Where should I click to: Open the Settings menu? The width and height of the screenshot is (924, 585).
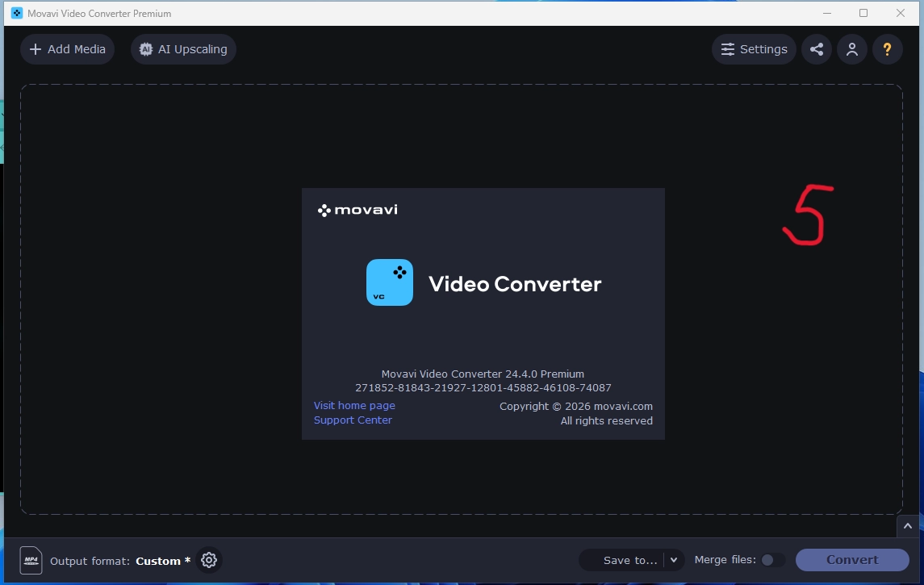click(x=754, y=49)
